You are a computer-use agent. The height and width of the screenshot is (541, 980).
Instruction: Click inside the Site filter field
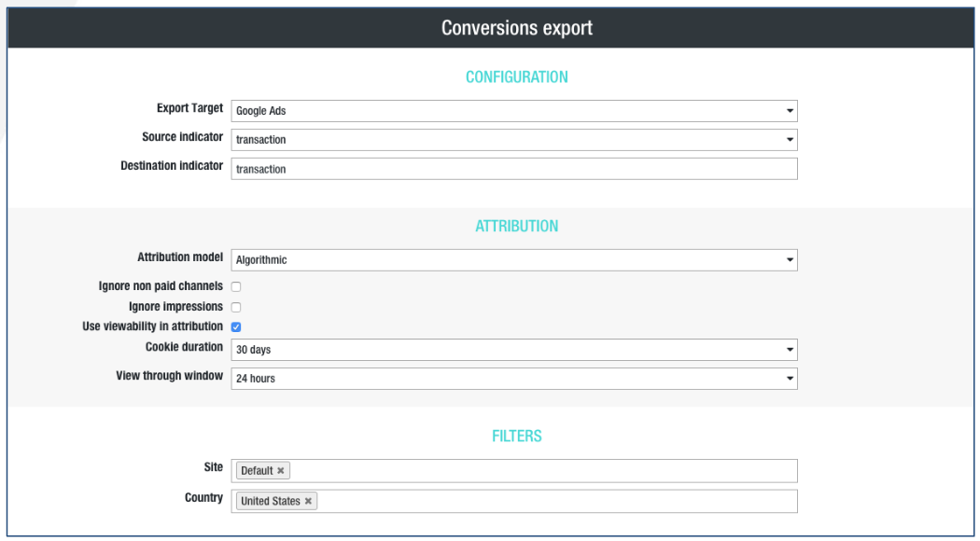[542, 471]
